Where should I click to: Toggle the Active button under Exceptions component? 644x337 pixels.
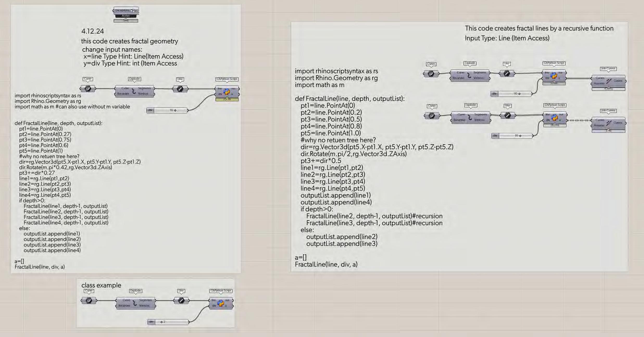tap(126, 16)
